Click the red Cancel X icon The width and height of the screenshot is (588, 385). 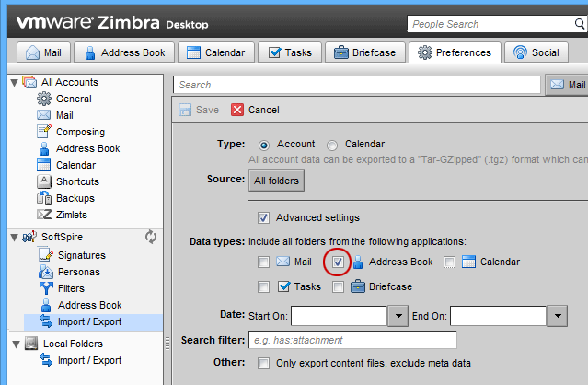tap(237, 110)
